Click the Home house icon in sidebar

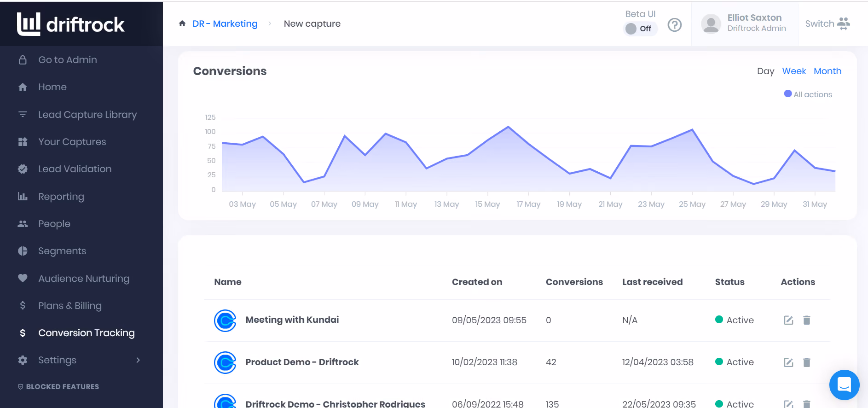pyautogui.click(x=23, y=87)
